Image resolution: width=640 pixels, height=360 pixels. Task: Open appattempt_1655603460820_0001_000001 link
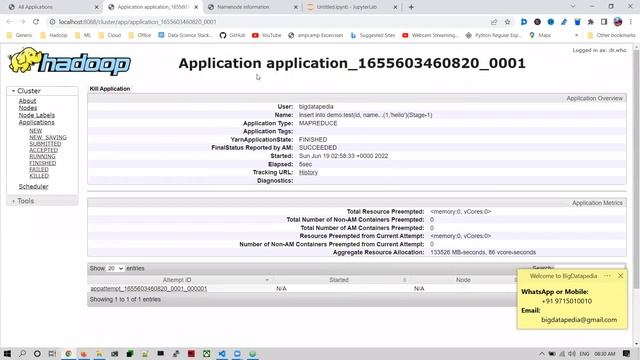(149, 289)
